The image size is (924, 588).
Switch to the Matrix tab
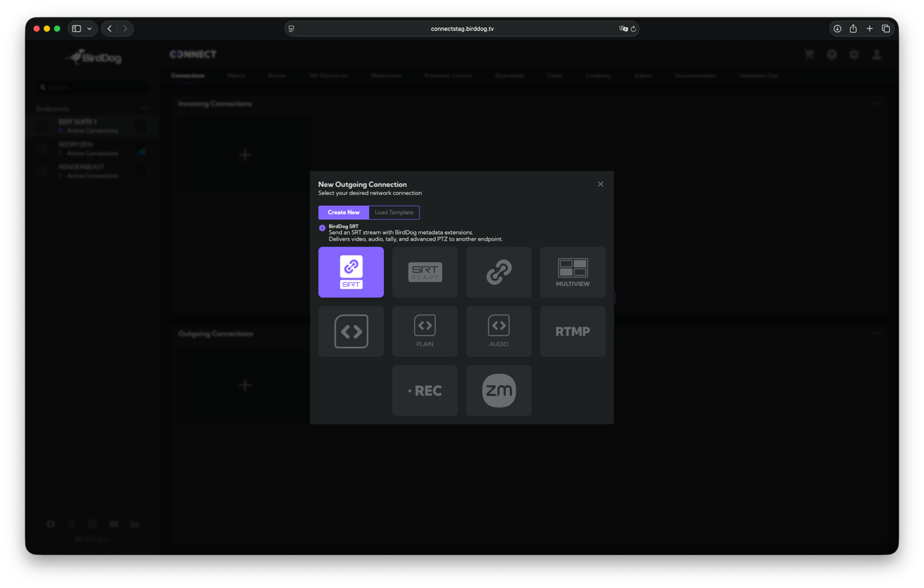236,76
